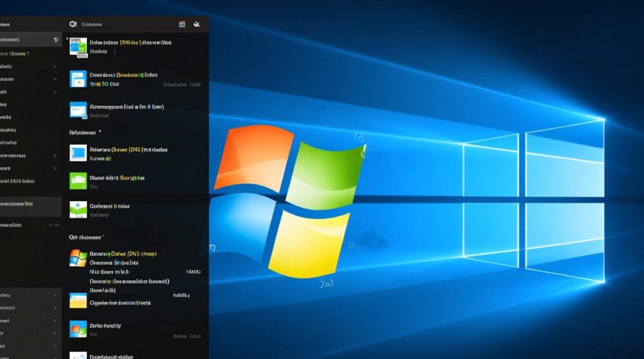Image resolution: width=644 pixels, height=359 pixels.
Task: Click the secondary action text under the first result
Action: point(98,51)
